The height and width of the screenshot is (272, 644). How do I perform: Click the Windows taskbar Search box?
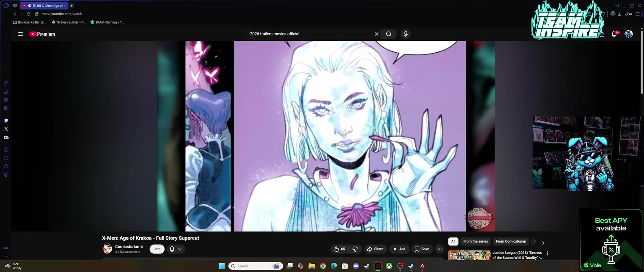click(x=256, y=266)
